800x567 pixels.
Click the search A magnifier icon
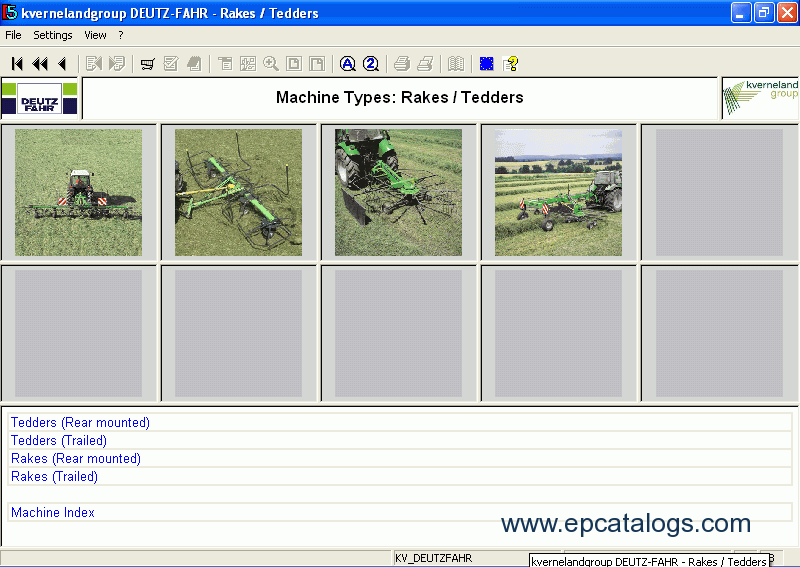348,64
